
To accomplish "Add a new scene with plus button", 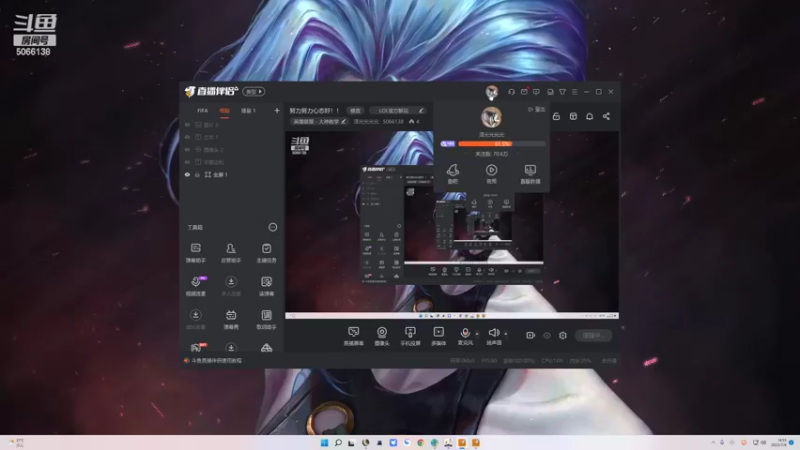I will pyautogui.click(x=277, y=110).
